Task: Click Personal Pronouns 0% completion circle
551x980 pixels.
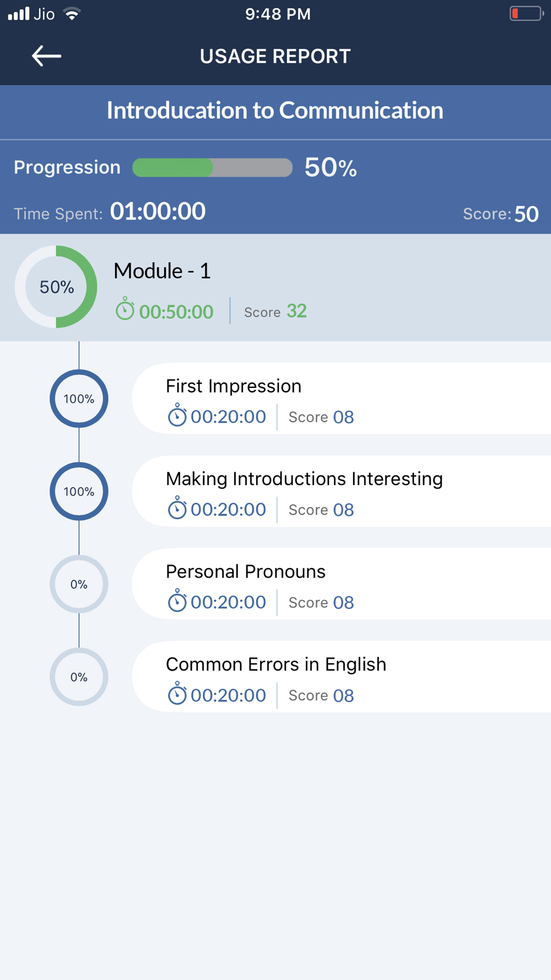Action: coord(79,584)
